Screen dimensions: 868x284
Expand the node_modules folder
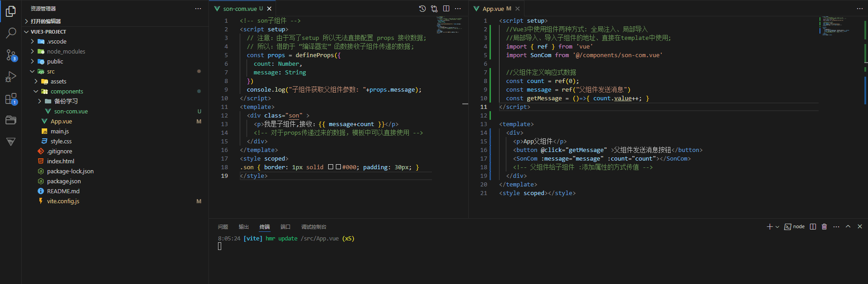(x=115, y=51)
